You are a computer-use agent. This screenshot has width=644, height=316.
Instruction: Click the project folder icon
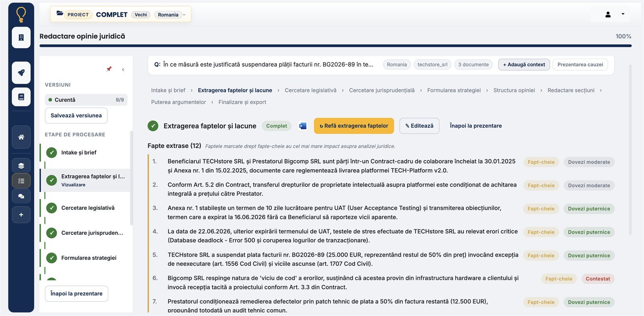[60, 14]
